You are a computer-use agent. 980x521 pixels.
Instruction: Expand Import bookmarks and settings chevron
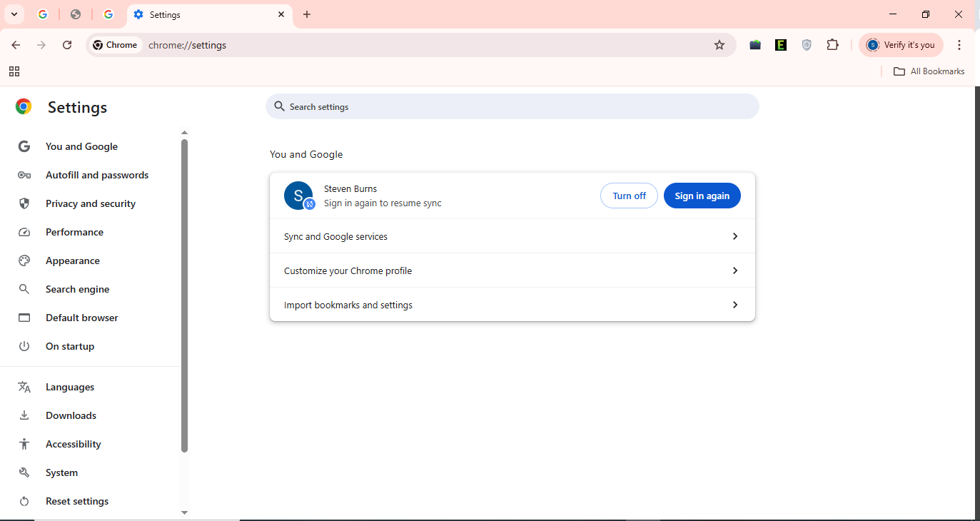pyautogui.click(x=735, y=305)
